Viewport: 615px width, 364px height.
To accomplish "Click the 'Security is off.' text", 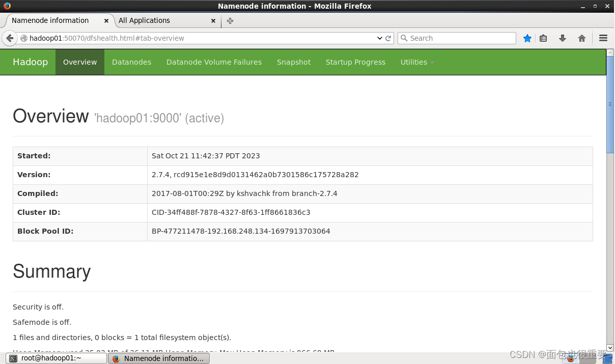I will click(38, 307).
